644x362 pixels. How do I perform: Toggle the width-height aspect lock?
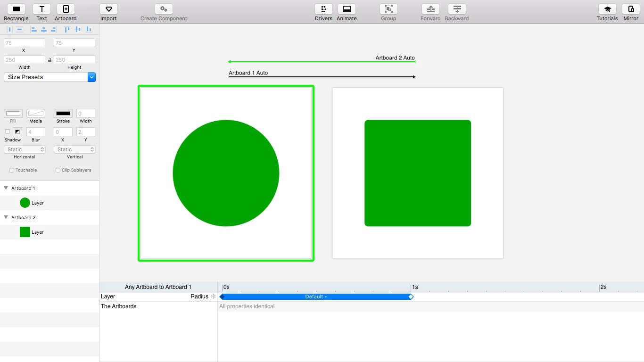[x=50, y=60]
